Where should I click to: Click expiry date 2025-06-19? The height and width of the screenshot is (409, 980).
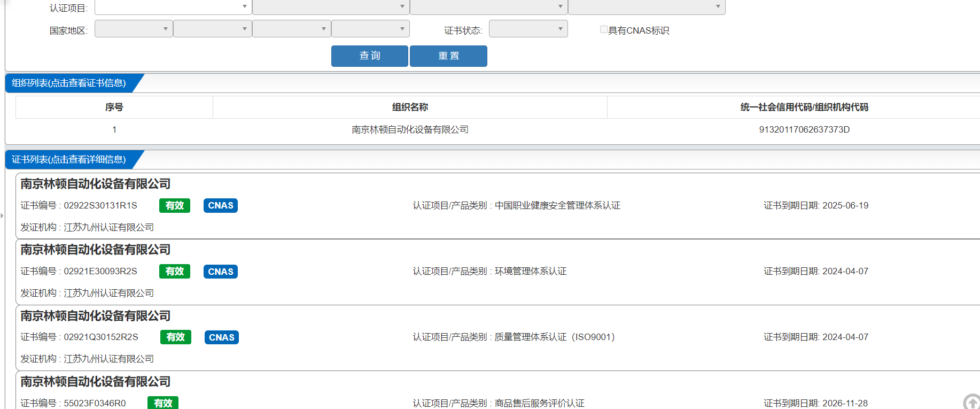pos(845,205)
